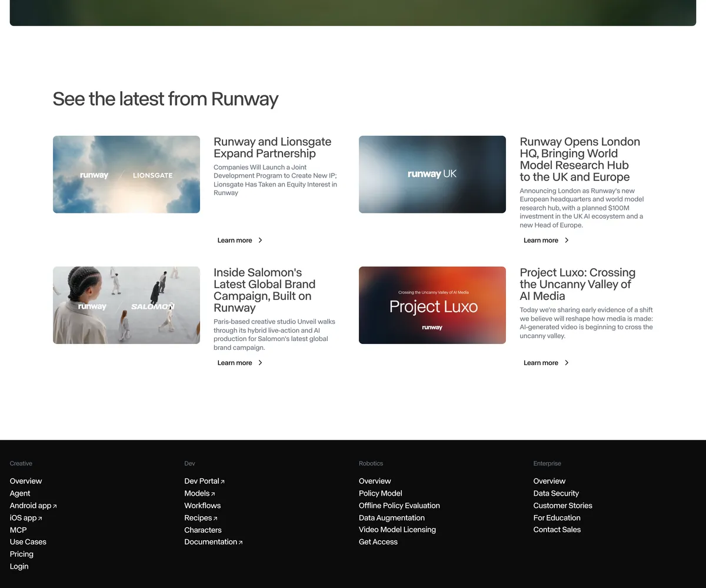Open the Runway Lionsgate thumbnail image
706x588 pixels.
(126, 175)
